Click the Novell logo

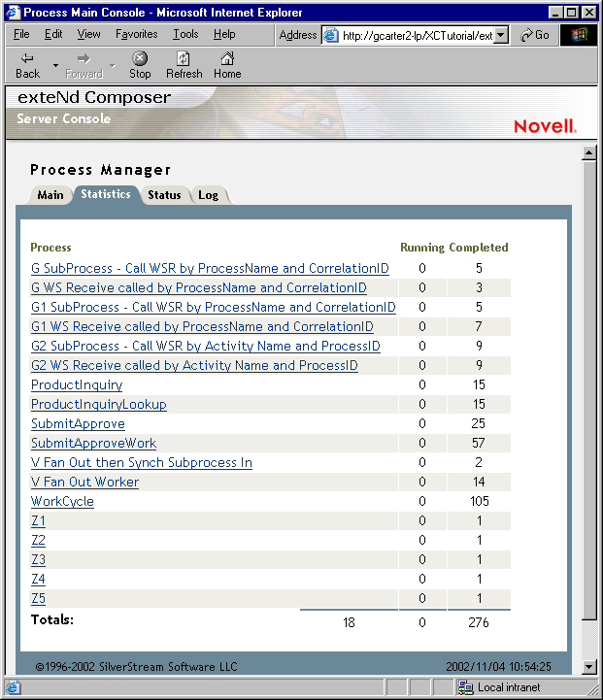pyautogui.click(x=545, y=126)
